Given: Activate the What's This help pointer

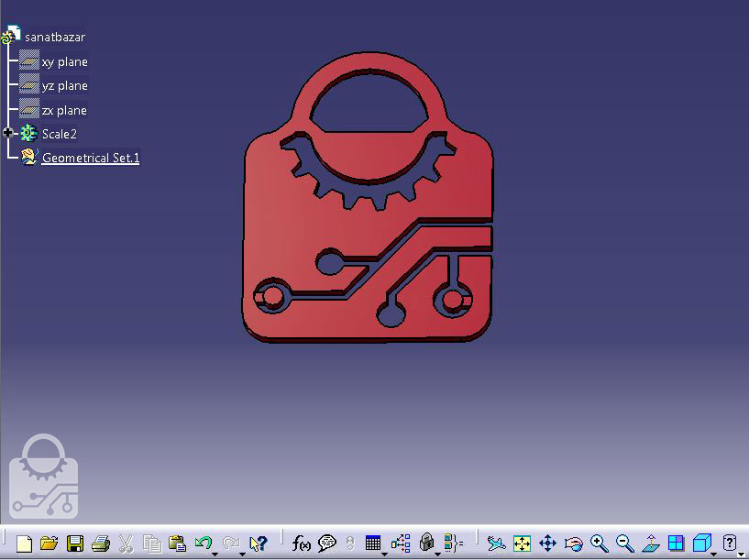Looking at the screenshot, I should pyautogui.click(x=259, y=544).
